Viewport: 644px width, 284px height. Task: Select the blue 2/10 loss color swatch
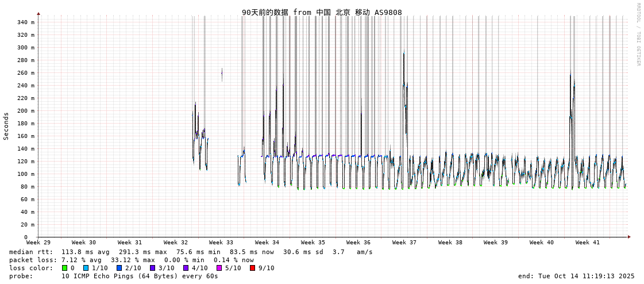(x=119, y=268)
